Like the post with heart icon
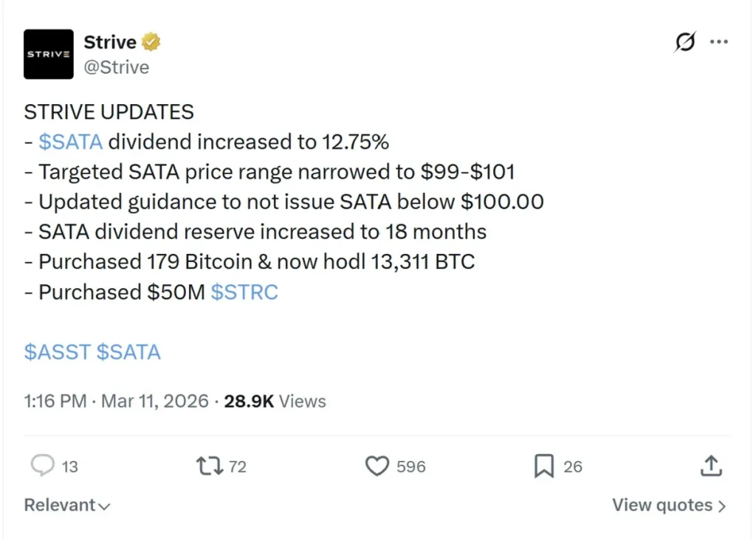The height and width of the screenshot is (539, 756). click(x=377, y=466)
